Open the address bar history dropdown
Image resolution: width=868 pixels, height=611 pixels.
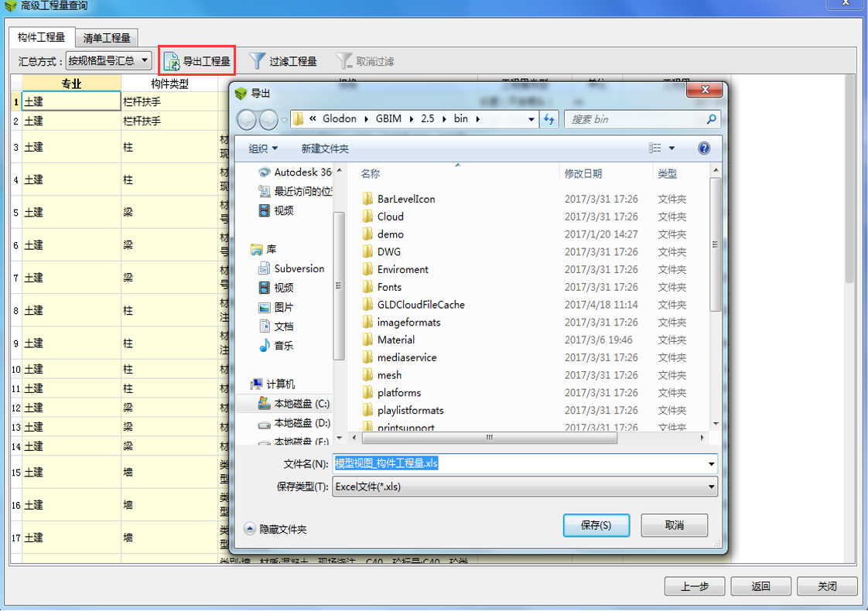(531, 119)
